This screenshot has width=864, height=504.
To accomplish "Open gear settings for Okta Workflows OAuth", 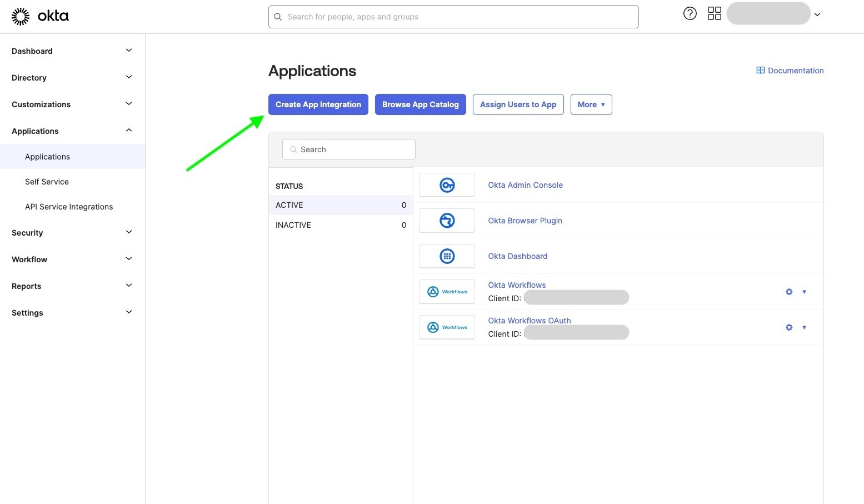I will pos(788,327).
